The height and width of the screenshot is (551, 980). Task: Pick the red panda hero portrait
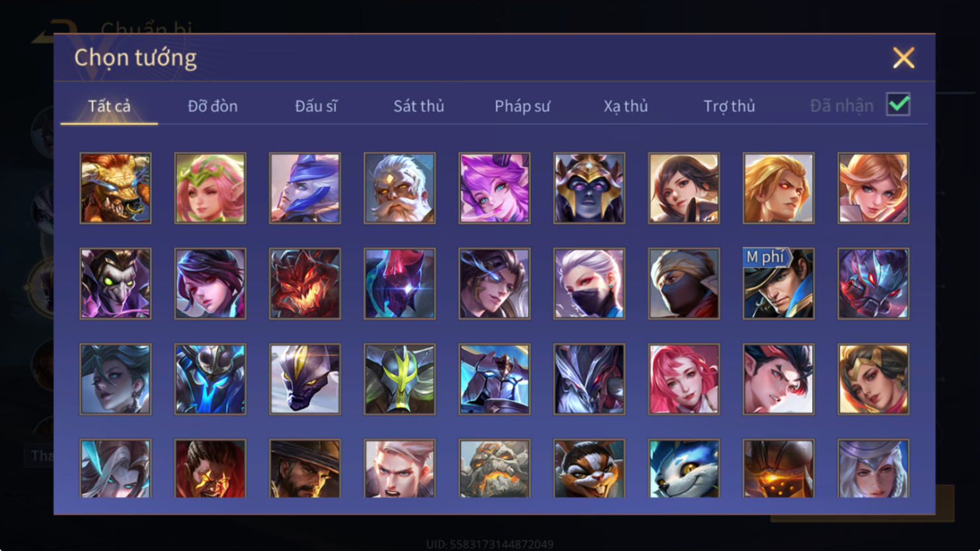pos(589,468)
